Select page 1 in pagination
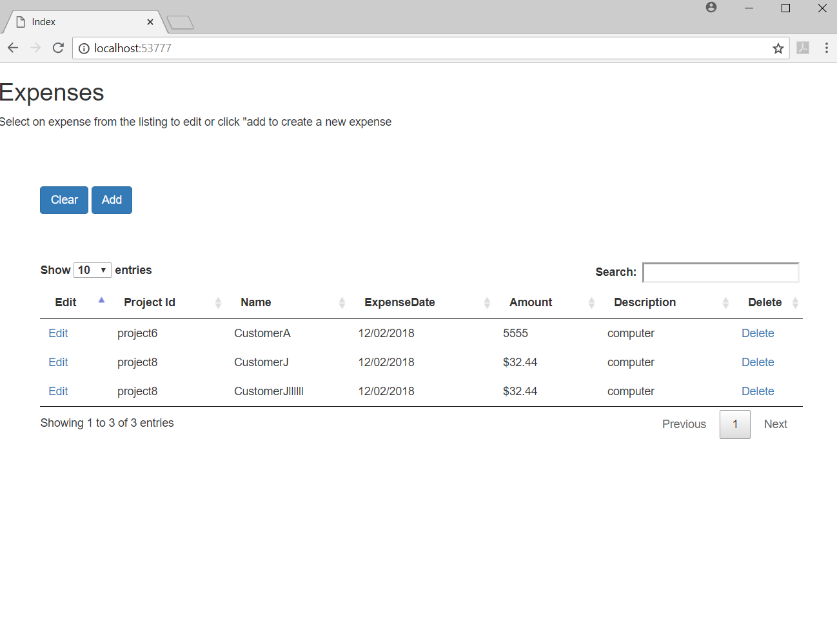 click(734, 424)
